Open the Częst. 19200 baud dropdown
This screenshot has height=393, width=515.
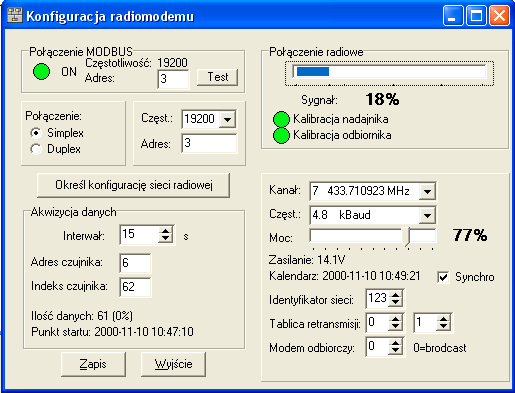tap(228, 119)
